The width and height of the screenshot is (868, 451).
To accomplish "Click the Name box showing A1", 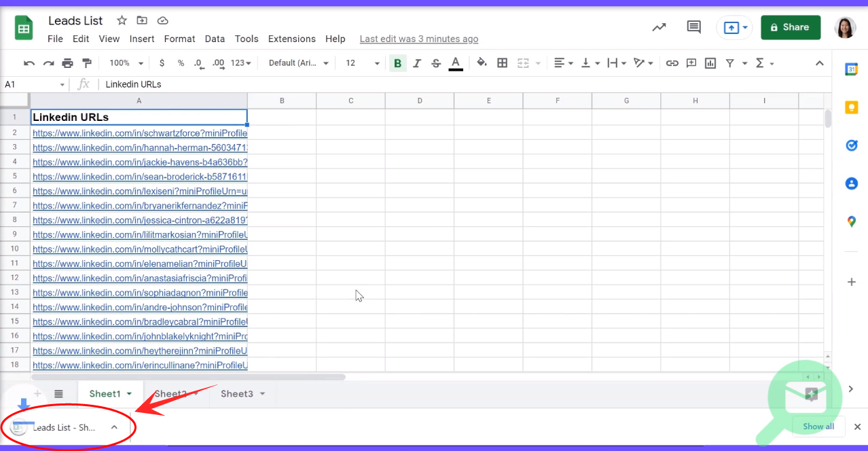I will click(34, 84).
